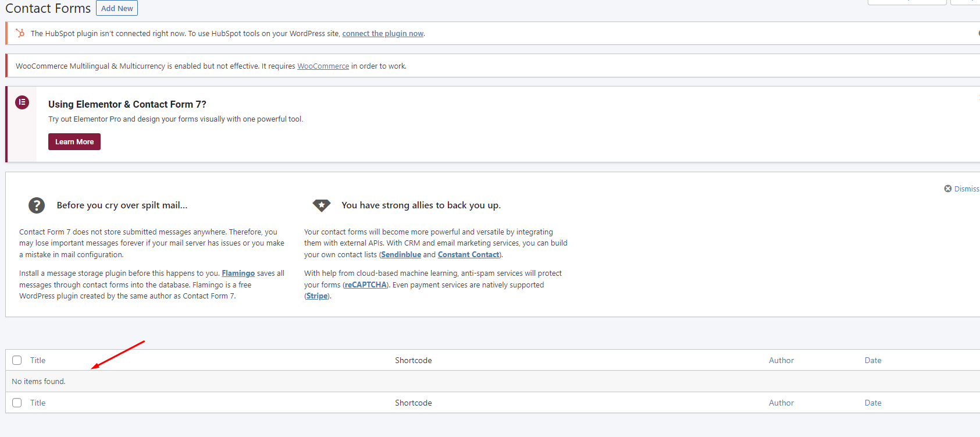Sort by Author in header row
Screen dimensions: 980x437
tap(781, 361)
